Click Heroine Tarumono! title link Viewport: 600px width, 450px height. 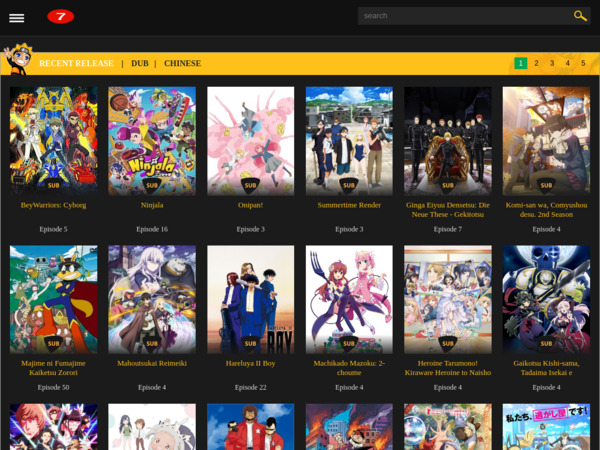pyautogui.click(x=448, y=368)
